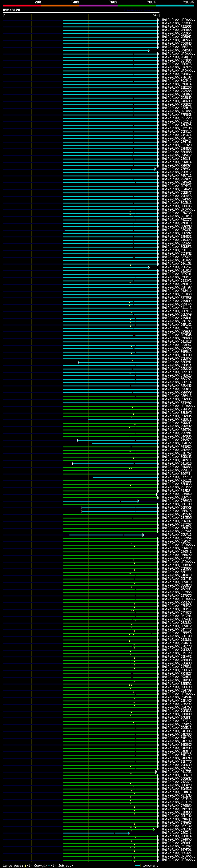This screenshot has width=197, height=868.
Task: Select the UniRef100_B4E3B6 label
Action: pyautogui.click(x=177, y=731)
